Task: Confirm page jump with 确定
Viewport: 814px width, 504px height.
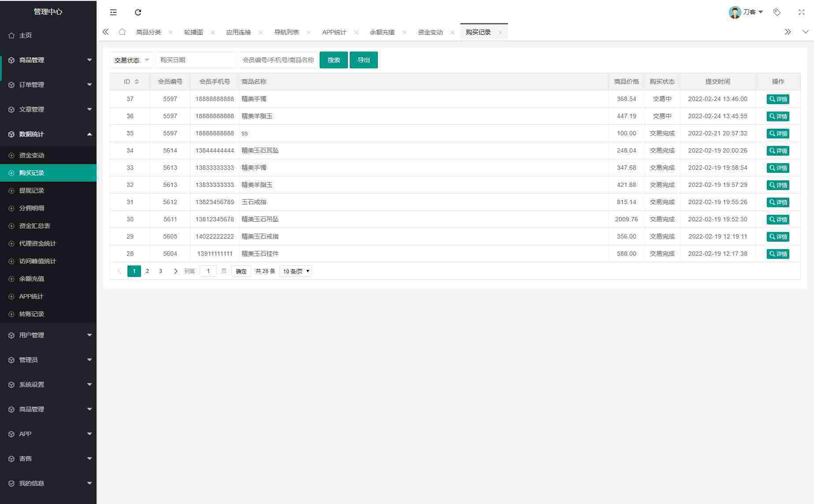Action: [241, 271]
